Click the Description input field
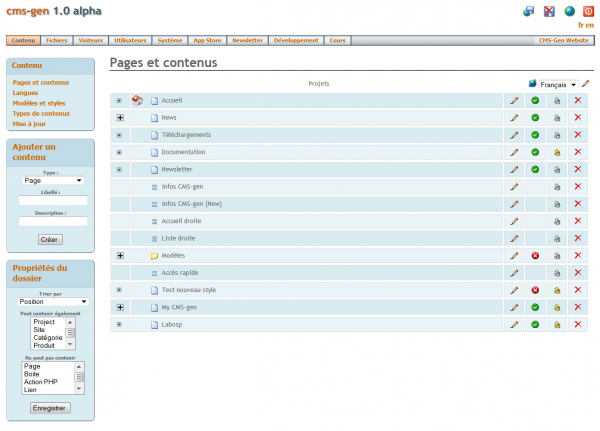 [x=53, y=221]
